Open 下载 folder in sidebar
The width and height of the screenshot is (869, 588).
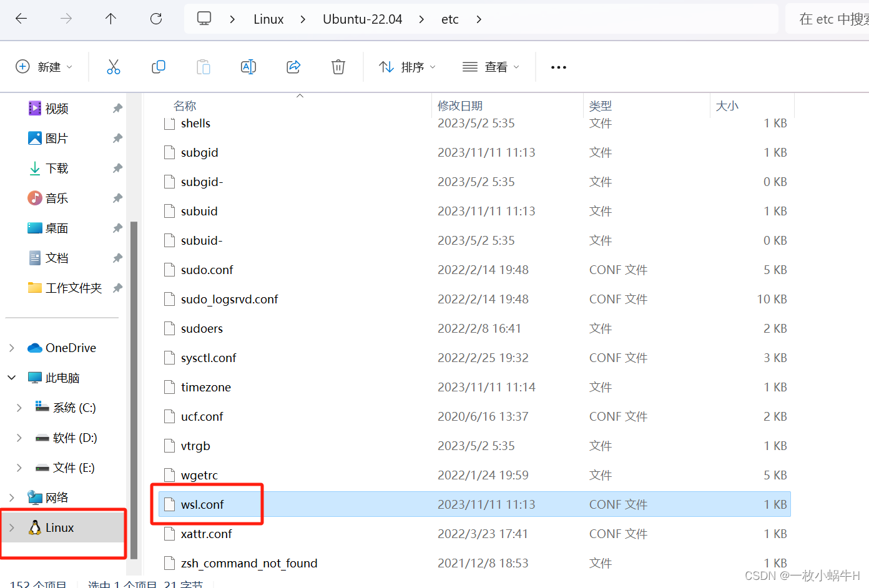57,169
